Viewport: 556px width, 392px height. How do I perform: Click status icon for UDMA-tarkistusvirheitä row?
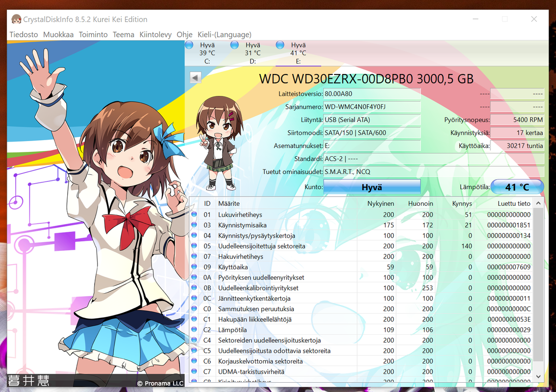pos(194,371)
